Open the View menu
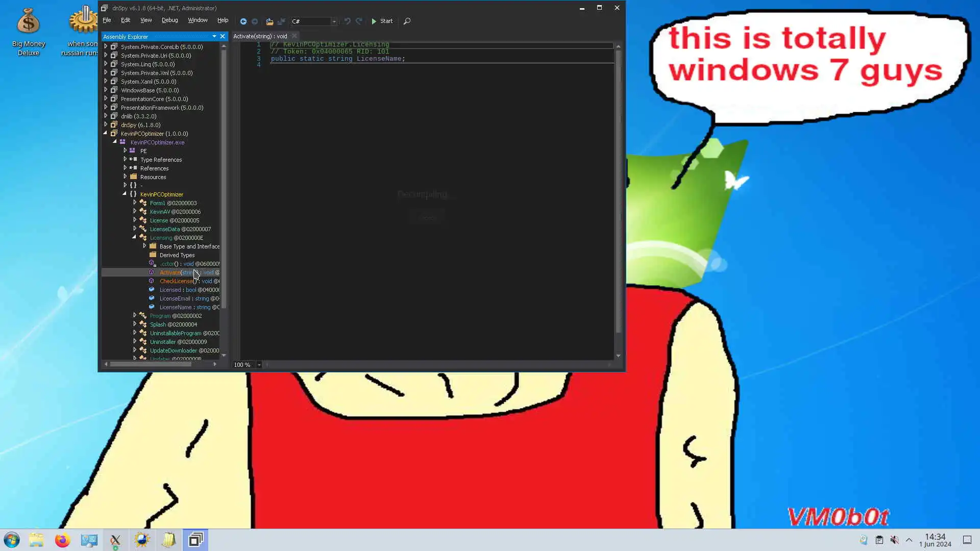 pyautogui.click(x=146, y=20)
